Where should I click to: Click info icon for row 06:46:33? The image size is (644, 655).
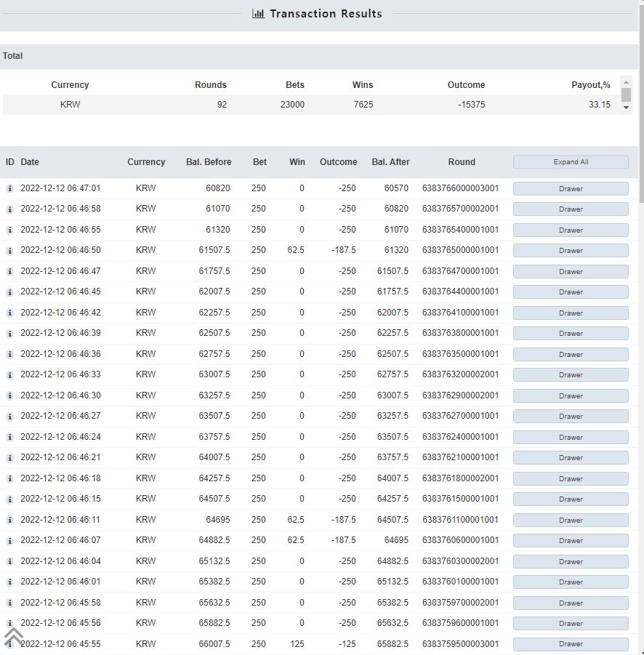pyautogui.click(x=10, y=375)
